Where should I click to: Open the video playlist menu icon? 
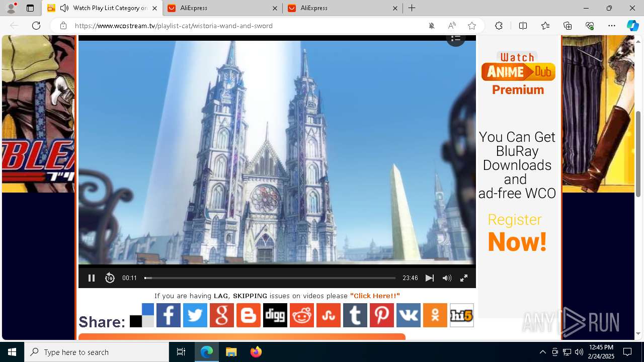point(456,38)
